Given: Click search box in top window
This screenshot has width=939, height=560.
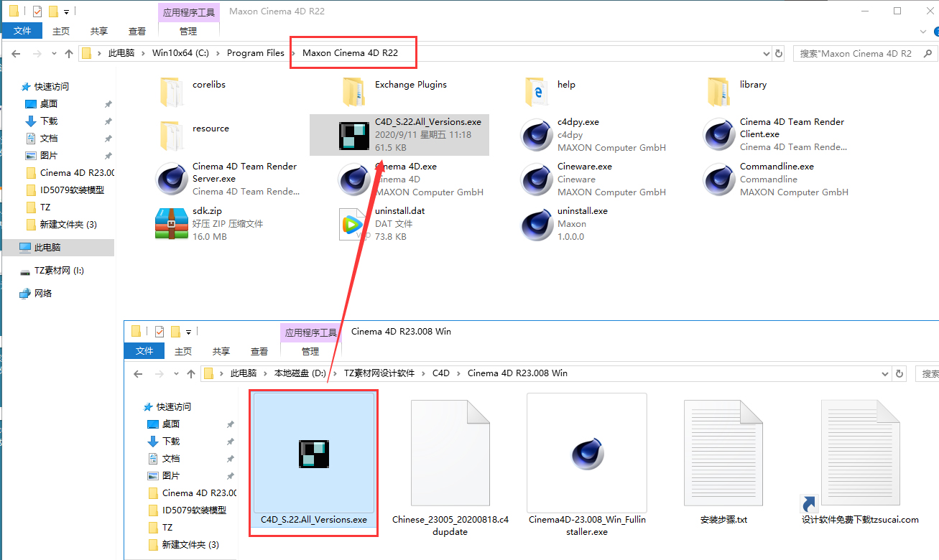Looking at the screenshot, I should 866,53.
